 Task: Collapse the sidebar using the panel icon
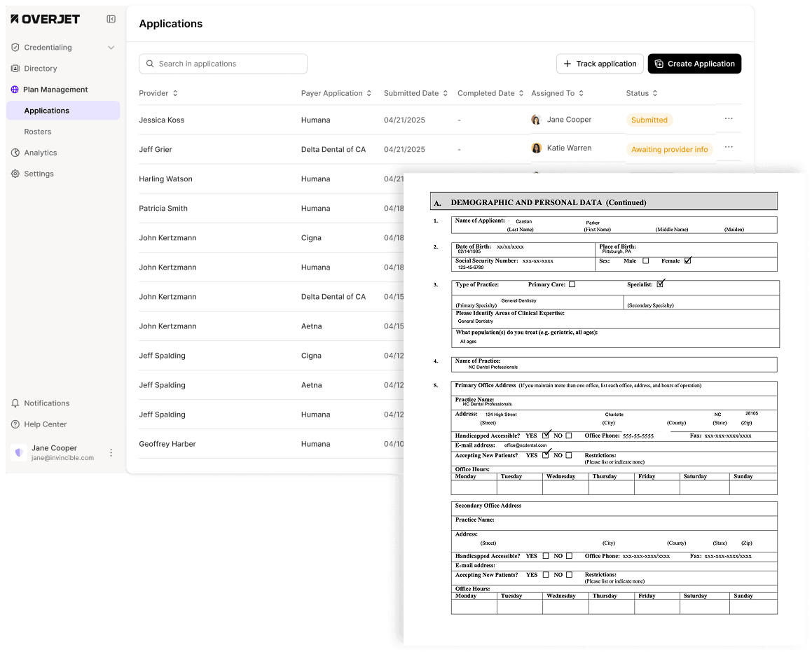(x=111, y=20)
